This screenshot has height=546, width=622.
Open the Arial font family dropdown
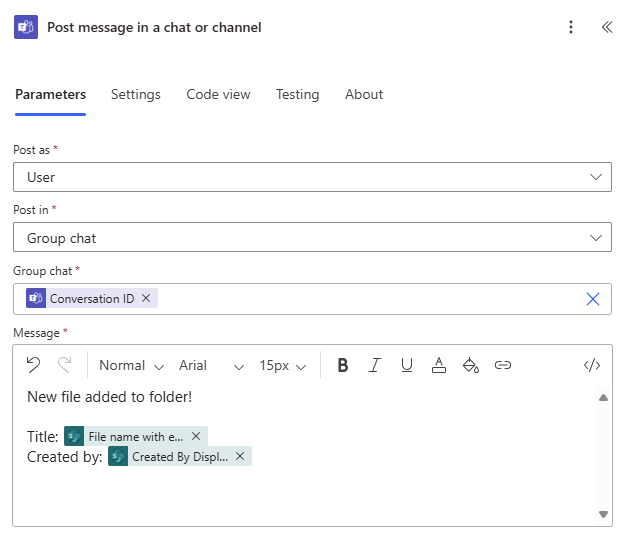coord(211,365)
